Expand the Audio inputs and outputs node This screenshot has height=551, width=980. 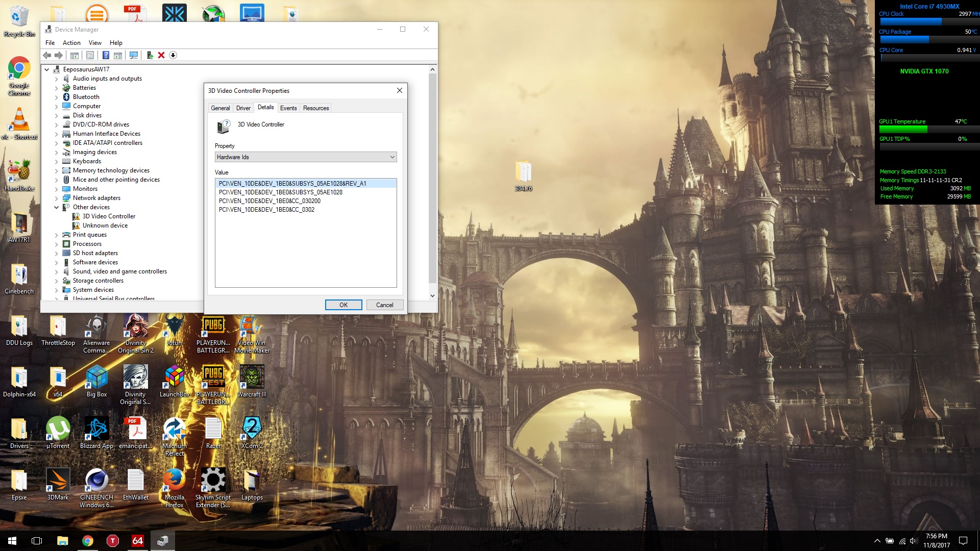[57, 79]
